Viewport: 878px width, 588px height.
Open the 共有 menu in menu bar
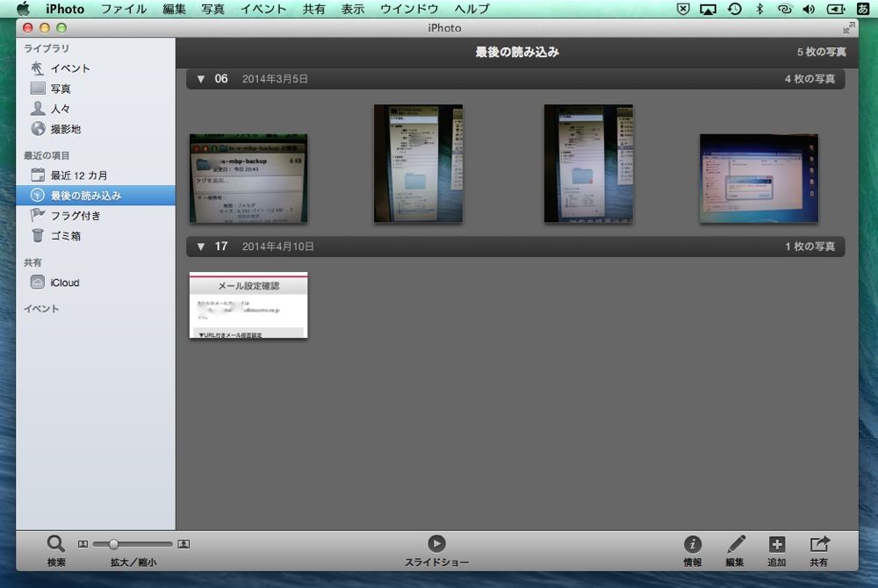(313, 9)
